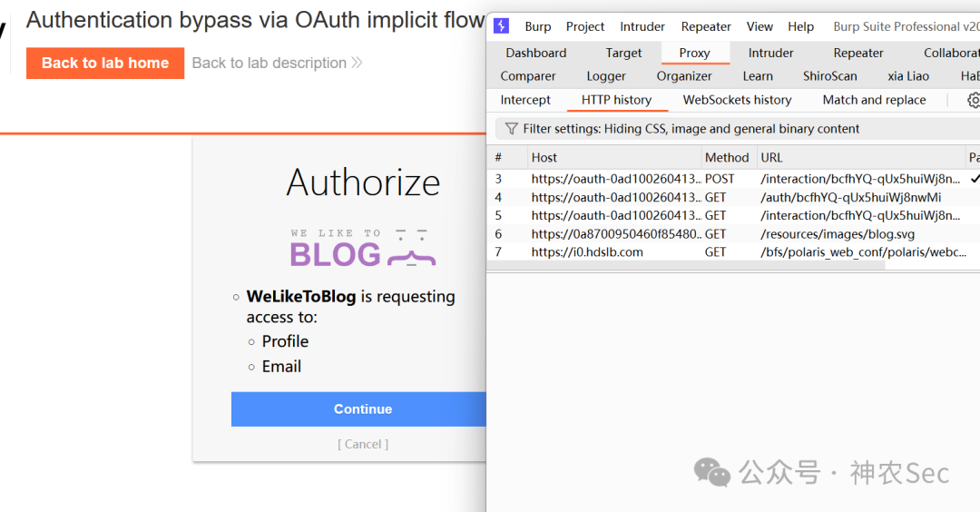Click the Burp Suite lightning logo icon

(501, 25)
